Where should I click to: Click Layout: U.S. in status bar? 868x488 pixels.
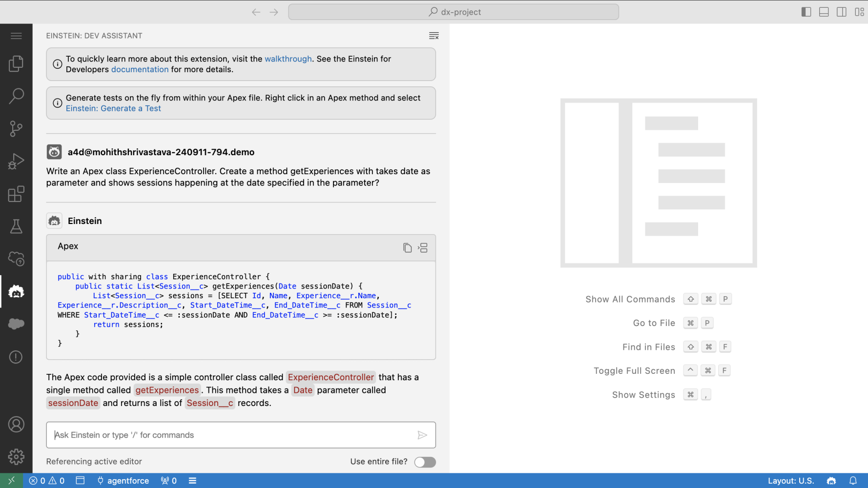coord(791,481)
